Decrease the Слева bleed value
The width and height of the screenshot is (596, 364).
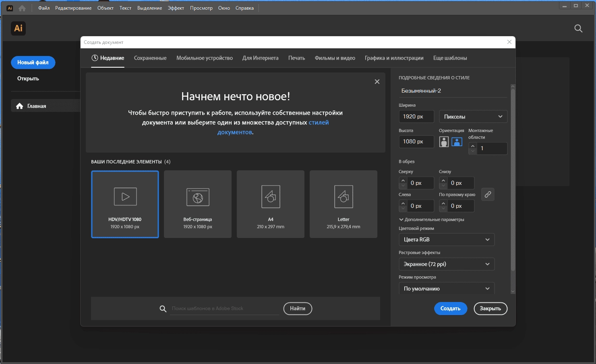click(403, 209)
